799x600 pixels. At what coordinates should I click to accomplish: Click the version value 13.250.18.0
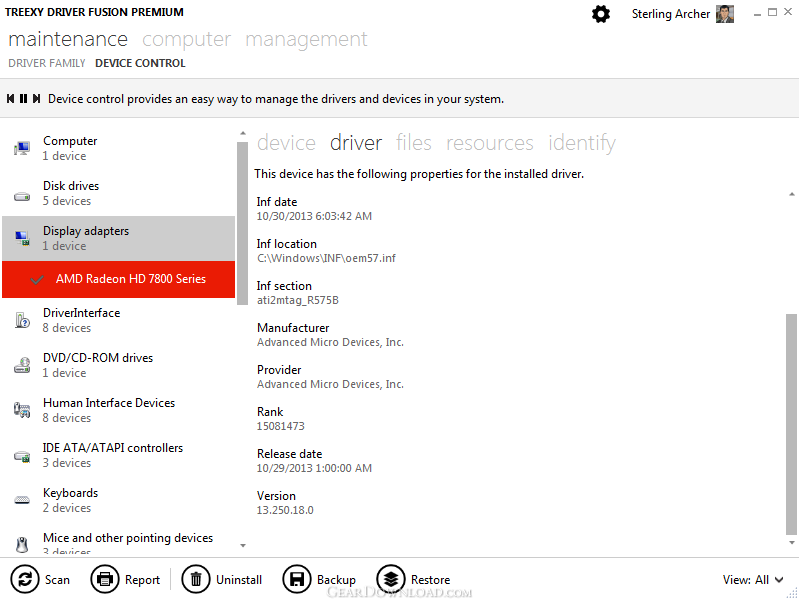click(285, 510)
